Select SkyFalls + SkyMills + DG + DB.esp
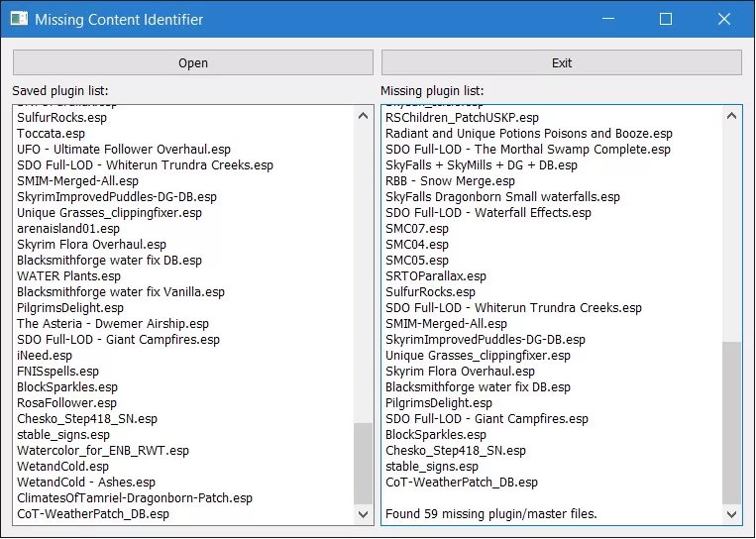Image resolution: width=756 pixels, height=539 pixels. coord(482,165)
